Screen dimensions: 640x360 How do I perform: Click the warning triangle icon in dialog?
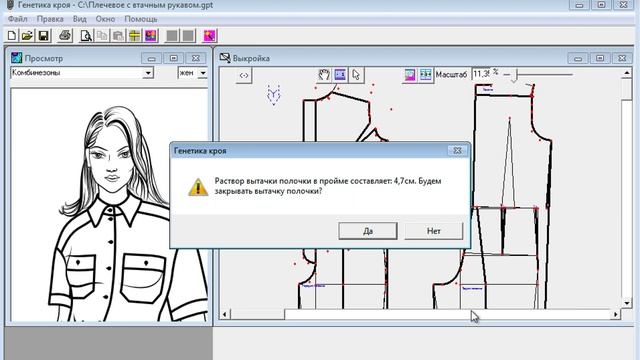coord(198,187)
